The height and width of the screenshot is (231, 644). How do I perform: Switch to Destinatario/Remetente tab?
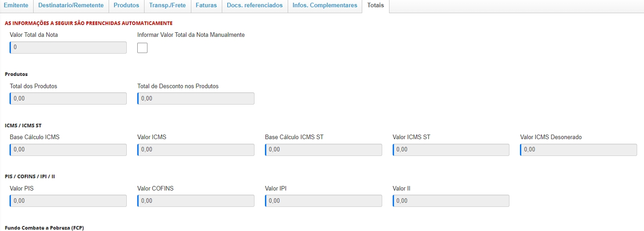(71, 5)
